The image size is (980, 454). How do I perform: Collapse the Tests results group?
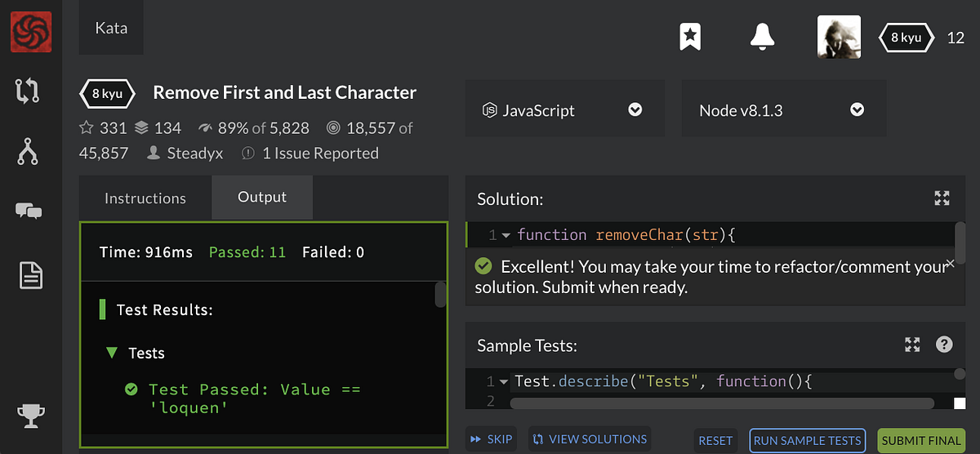click(x=112, y=353)
